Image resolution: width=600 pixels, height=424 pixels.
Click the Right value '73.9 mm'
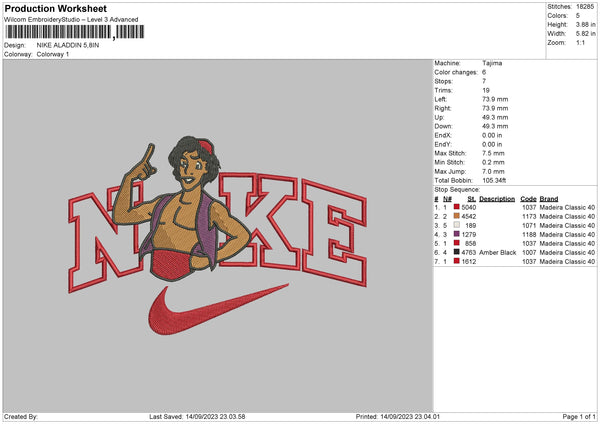pyautogui.click(x=495, y=108)
